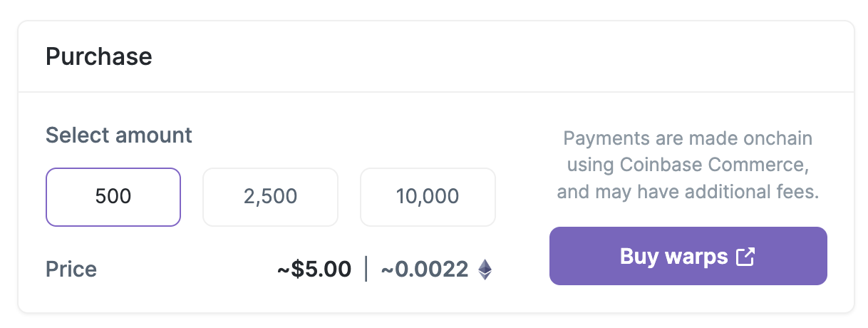This screenshot has height=328, width=868.
Task: Click the Price label
Action: tap(71, 270)
